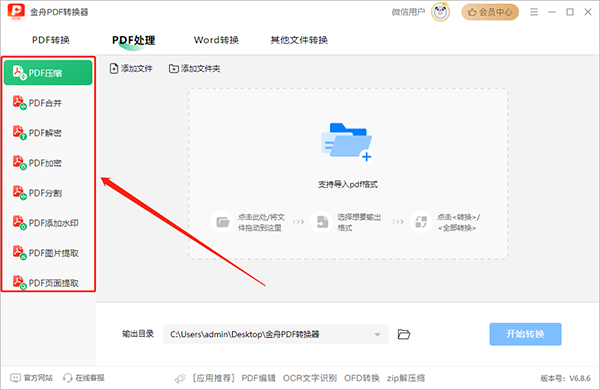Open the 其他文件转换 tab

pos(299,40)
